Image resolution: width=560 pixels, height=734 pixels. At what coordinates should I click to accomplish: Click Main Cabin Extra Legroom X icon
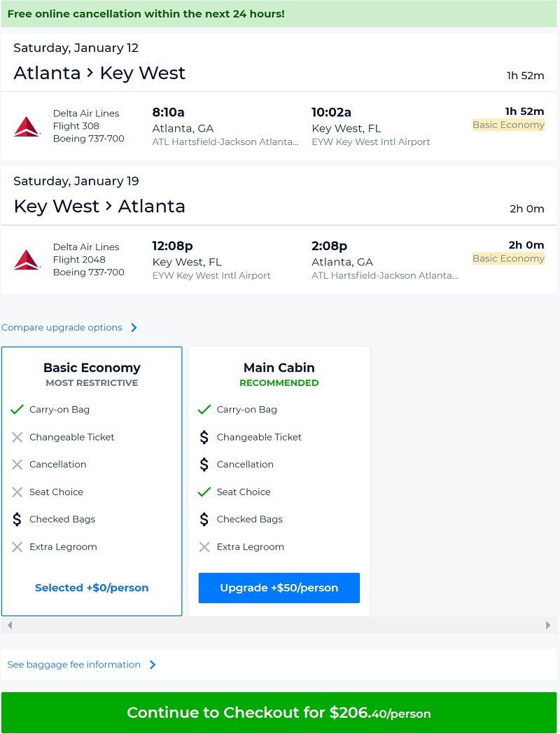tap(204, 547)
